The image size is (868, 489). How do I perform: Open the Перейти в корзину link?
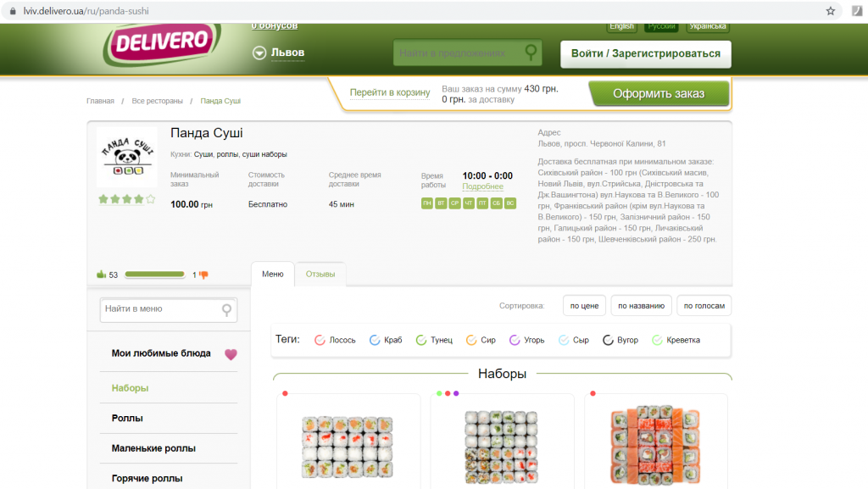[x=390, y=92]
